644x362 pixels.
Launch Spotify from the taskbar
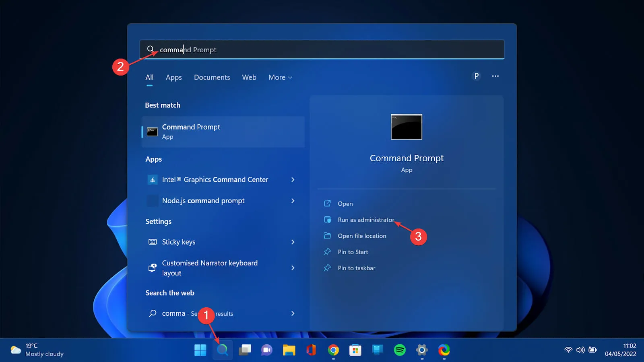coord(399,350)
